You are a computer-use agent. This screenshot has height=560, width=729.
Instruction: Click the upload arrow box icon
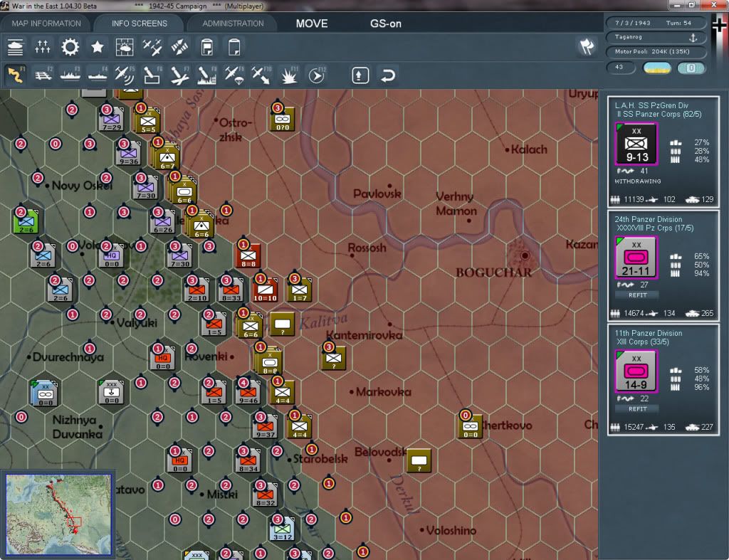point(360,75)
